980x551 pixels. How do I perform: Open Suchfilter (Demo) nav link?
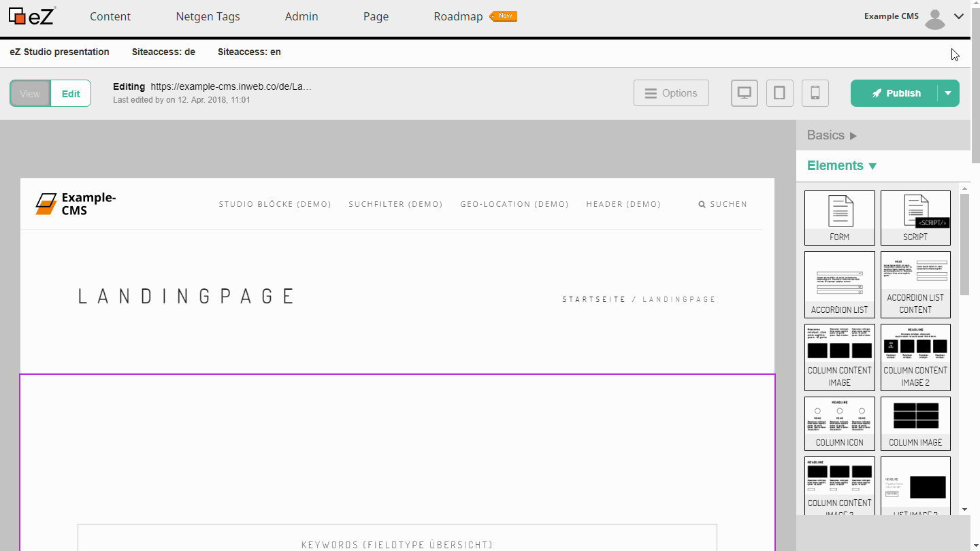click(x=395, y=204)
